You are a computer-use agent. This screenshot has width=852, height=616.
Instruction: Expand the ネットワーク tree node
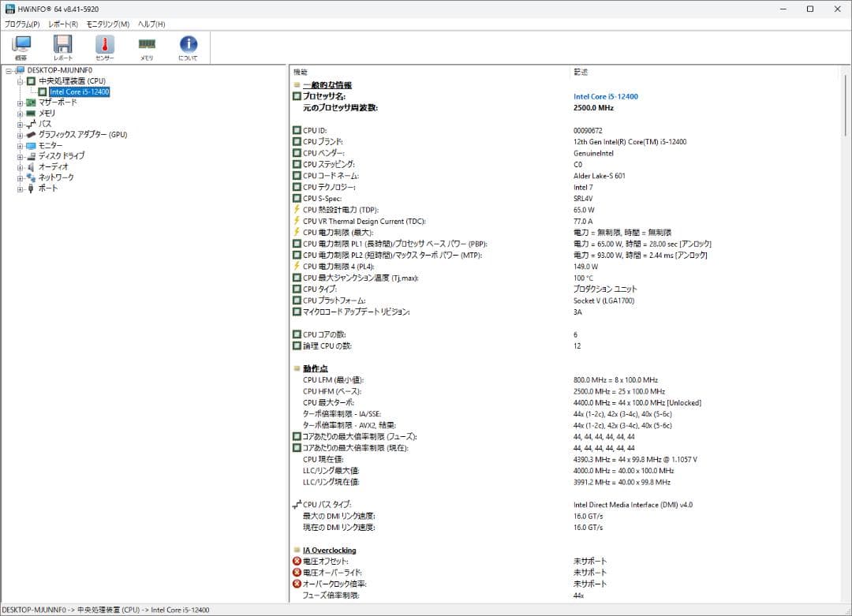pyautogui.click(x=19, y=177)
